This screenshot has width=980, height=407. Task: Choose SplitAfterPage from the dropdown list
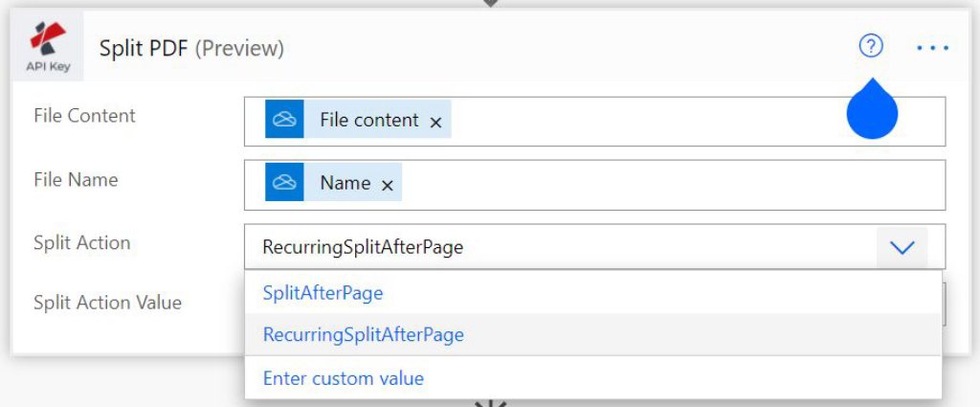point(323,293)
